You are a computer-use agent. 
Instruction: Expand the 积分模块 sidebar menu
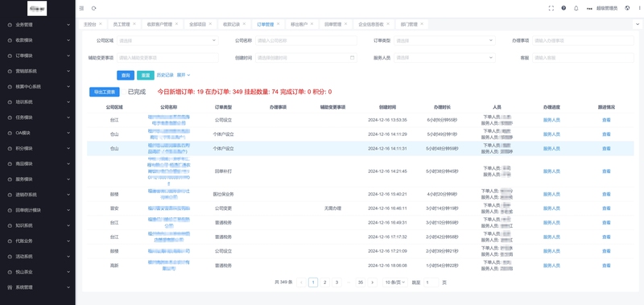(37, 148)
